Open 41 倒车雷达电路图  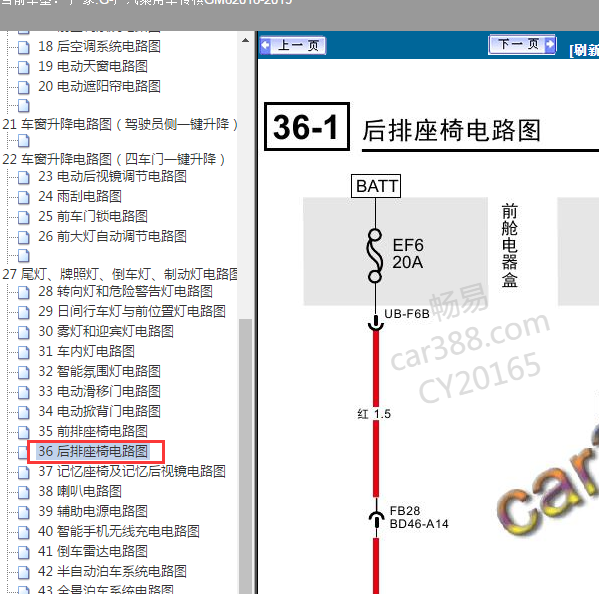93,551
